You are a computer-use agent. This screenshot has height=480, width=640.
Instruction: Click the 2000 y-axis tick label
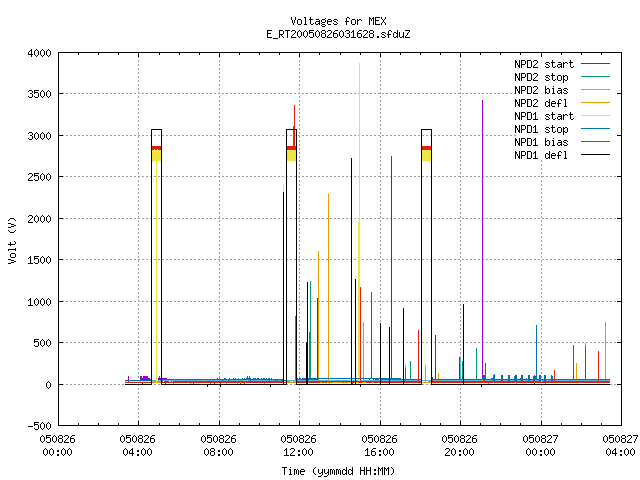[40, 219]
